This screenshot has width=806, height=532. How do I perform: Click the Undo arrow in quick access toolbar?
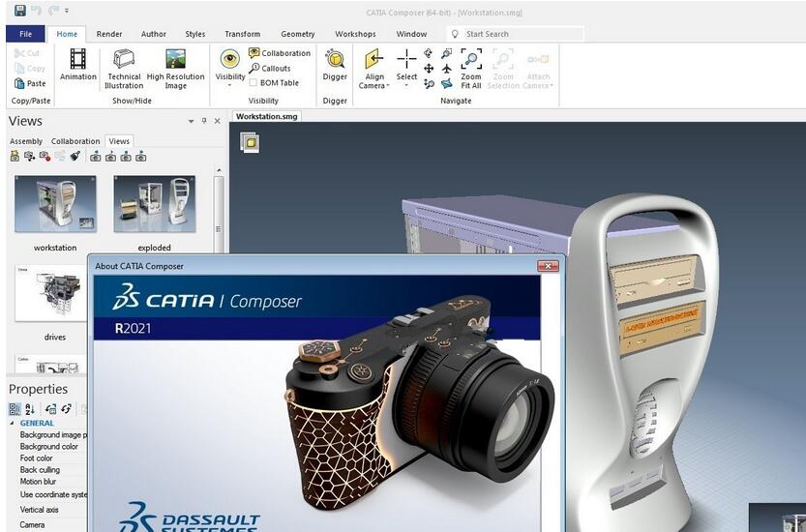36,11
